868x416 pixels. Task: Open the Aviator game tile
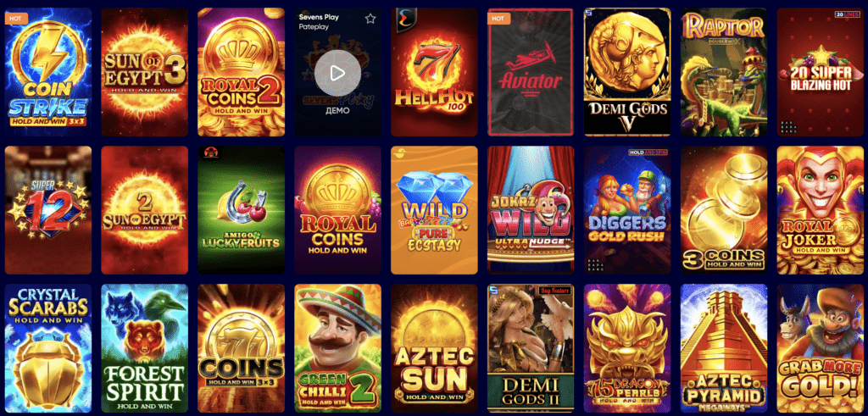531,72
